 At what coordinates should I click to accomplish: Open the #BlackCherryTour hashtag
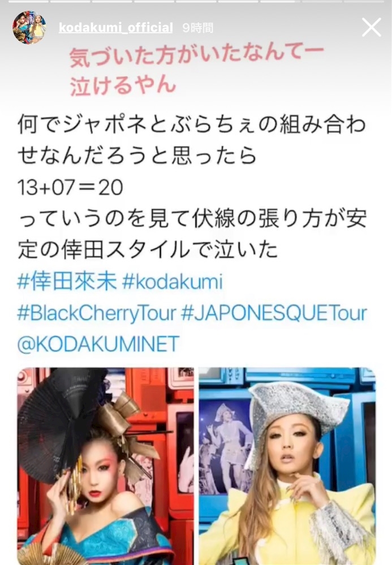[x=97, y=313]
